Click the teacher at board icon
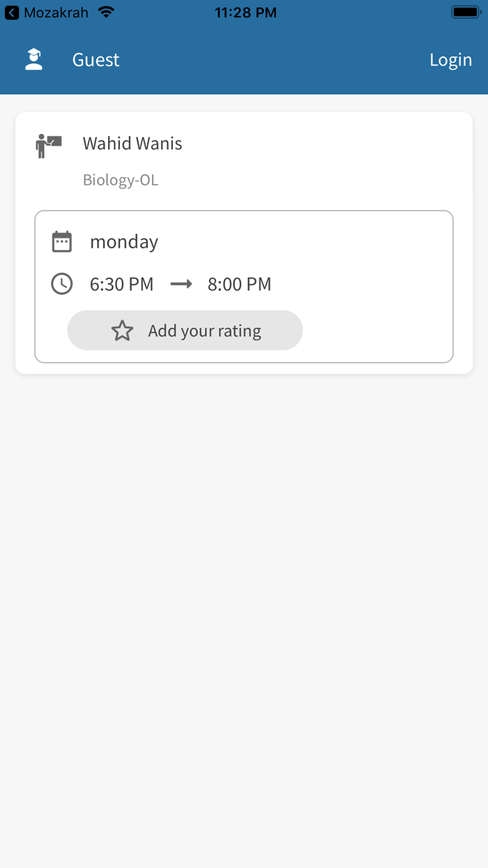 tap(49, 145)
